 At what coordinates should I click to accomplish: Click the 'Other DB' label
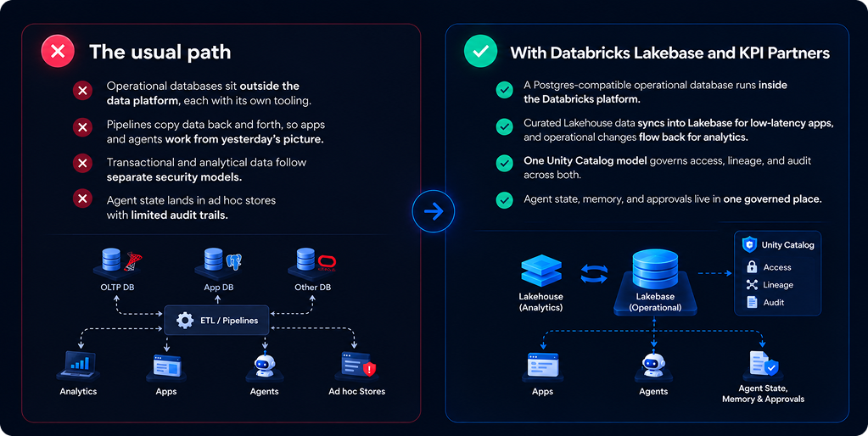coord(313,288)
